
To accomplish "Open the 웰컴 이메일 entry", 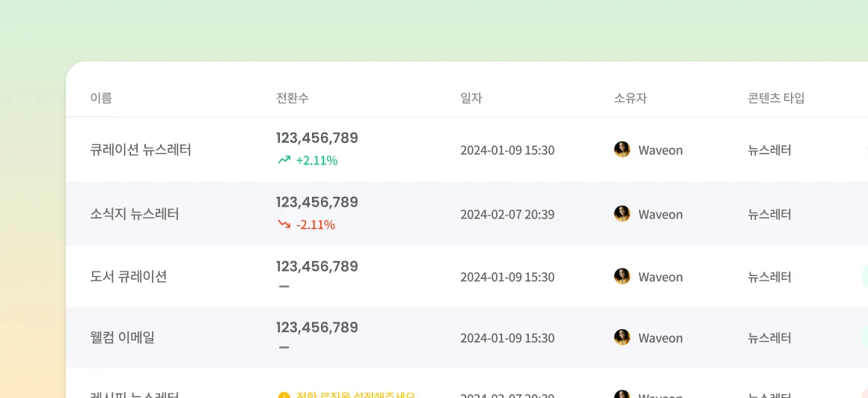I will [122, 337].
